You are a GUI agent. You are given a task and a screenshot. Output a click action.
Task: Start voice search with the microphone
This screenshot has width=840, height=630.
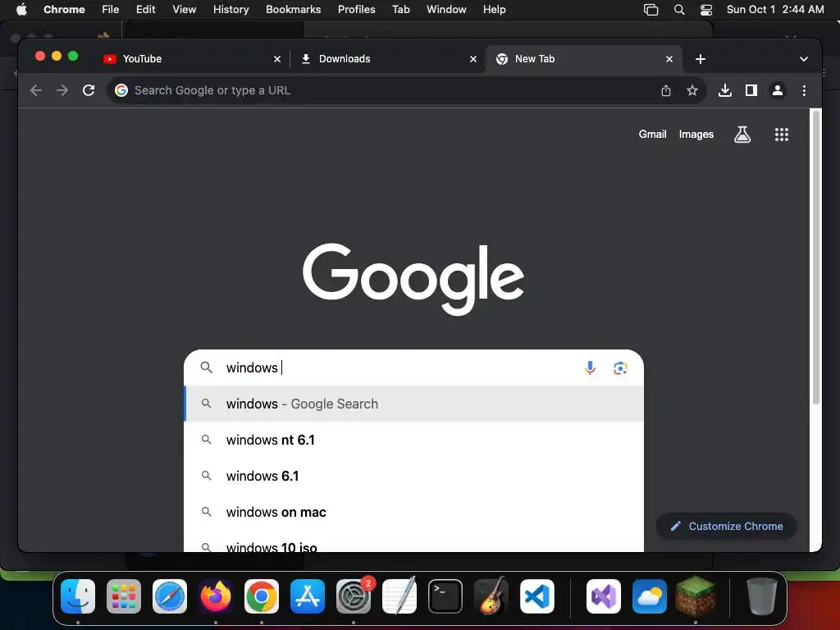pyautogui.click(x=590, y=368)
